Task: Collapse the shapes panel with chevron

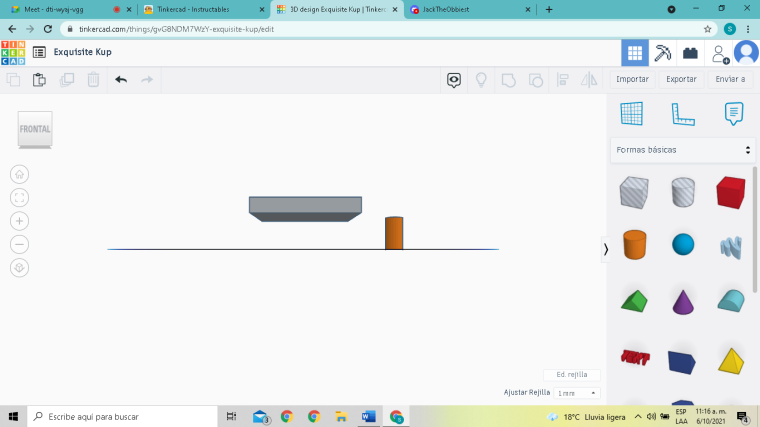Action: [605, 250]
